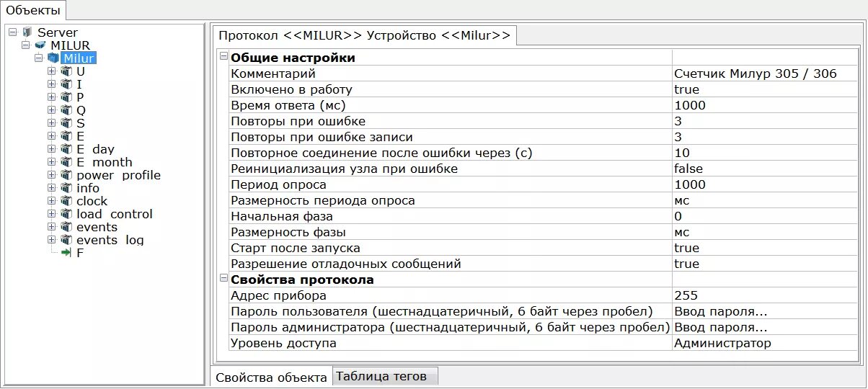Click the F tag arrow icon

tap(66, 253)
